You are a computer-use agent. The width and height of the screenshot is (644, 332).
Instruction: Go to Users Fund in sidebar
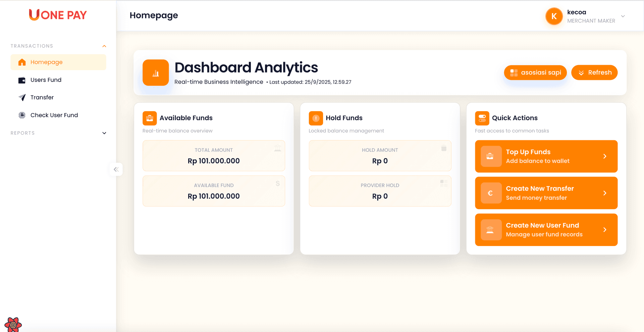[46, 80]
